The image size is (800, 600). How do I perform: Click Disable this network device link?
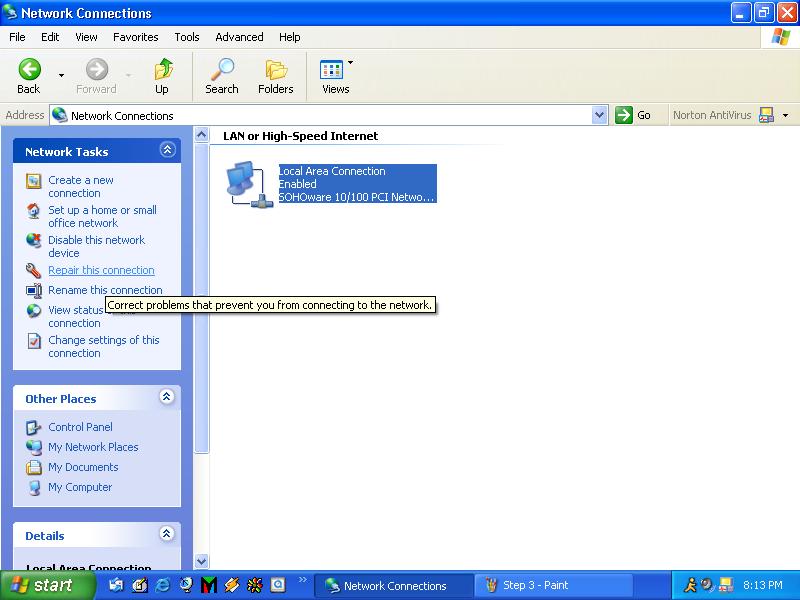[96, 246]
